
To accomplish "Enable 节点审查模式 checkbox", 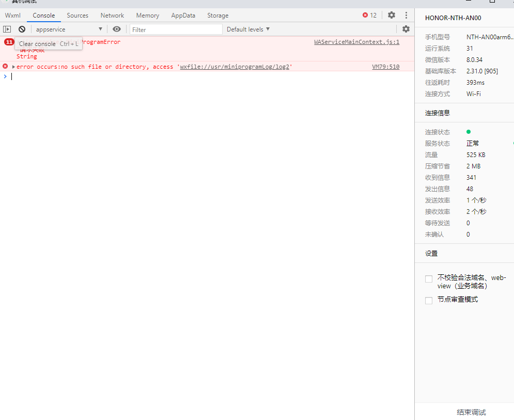I will 429,300.
